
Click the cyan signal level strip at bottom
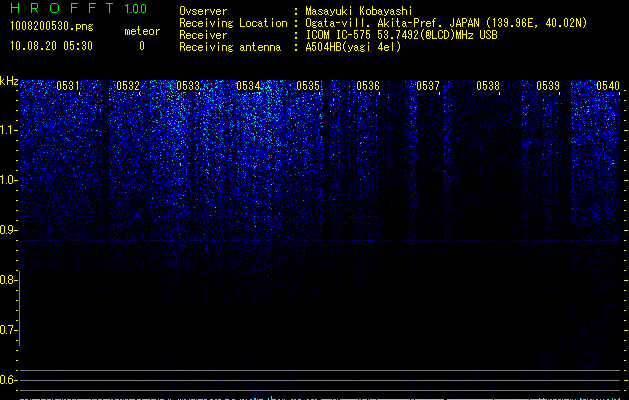(x=320, y=398)
